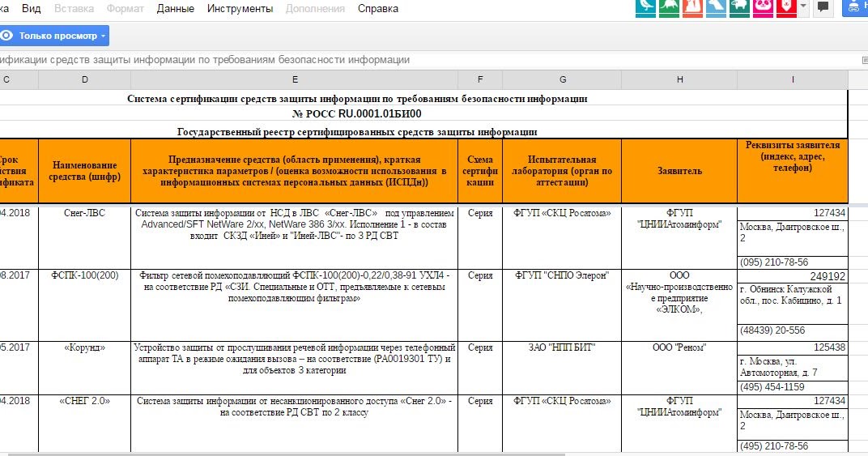Click the dark green anonymous viewer avatar
868x456 pixels.
[739, 8]
